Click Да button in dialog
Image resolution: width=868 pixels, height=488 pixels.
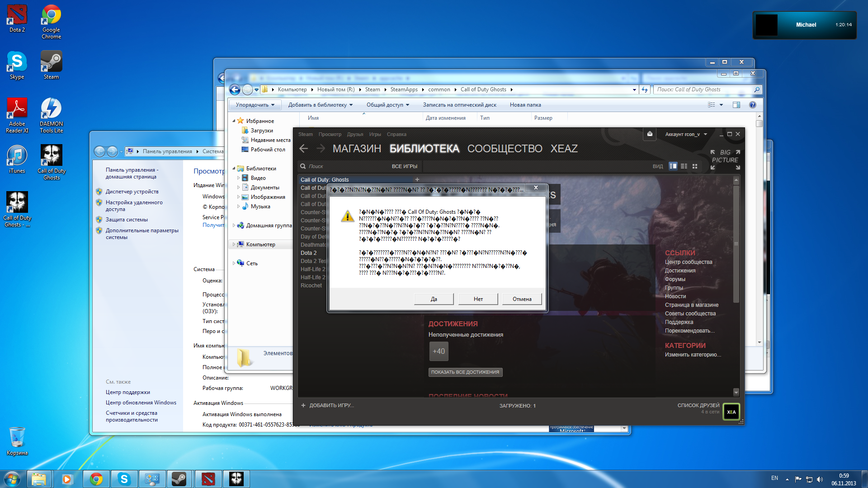(x=434, y=299)
